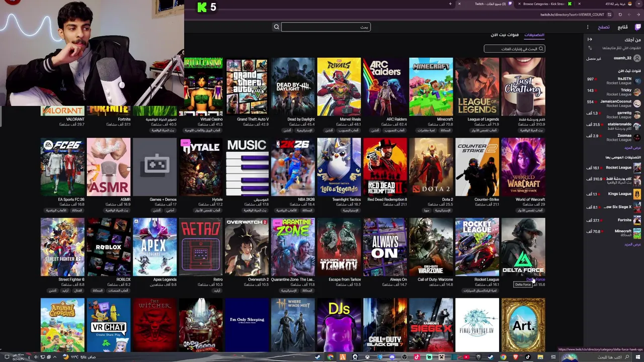The height and width of the screenshot is (362, 644).
Task: Open the main-grid Rocket League category cover
Action: pyautogui.click(x=477, y=247)
